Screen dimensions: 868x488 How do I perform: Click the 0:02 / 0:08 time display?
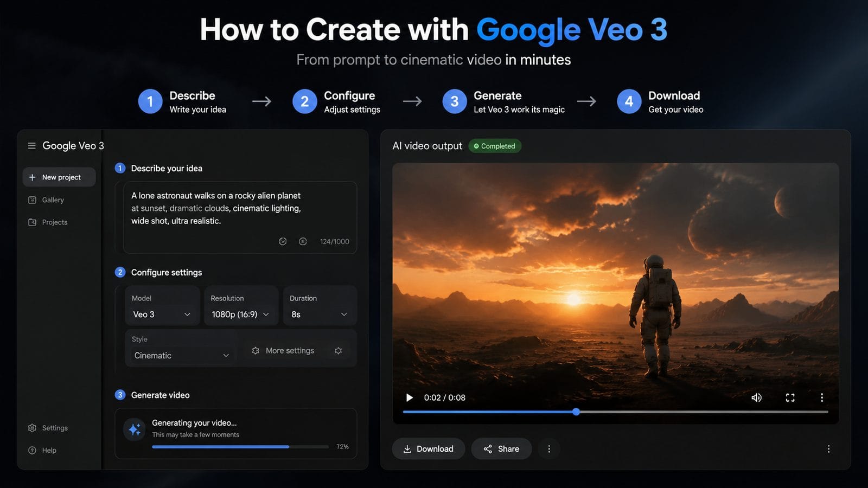(444, 397)
